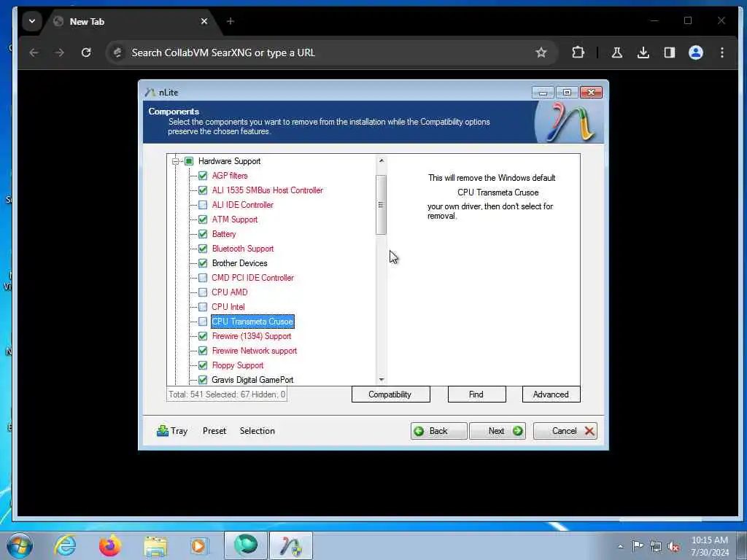
Task: Collapse the Hardware Support tree node
Action: coord(175,161)
